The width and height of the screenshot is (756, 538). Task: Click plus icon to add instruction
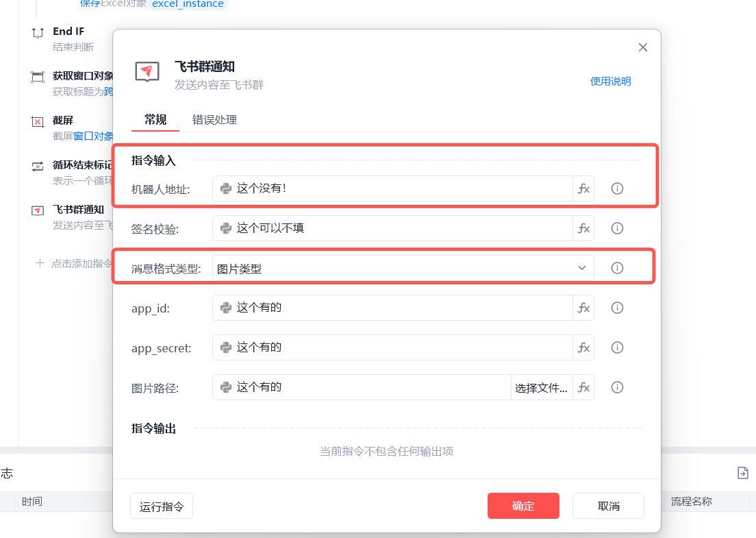[40, 263]
